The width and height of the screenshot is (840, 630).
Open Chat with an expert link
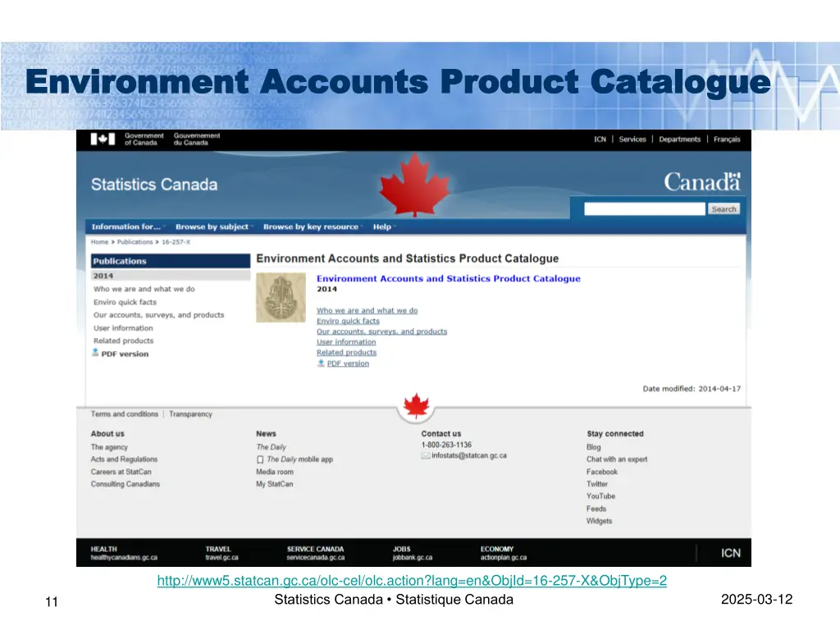tap(617, 459)
